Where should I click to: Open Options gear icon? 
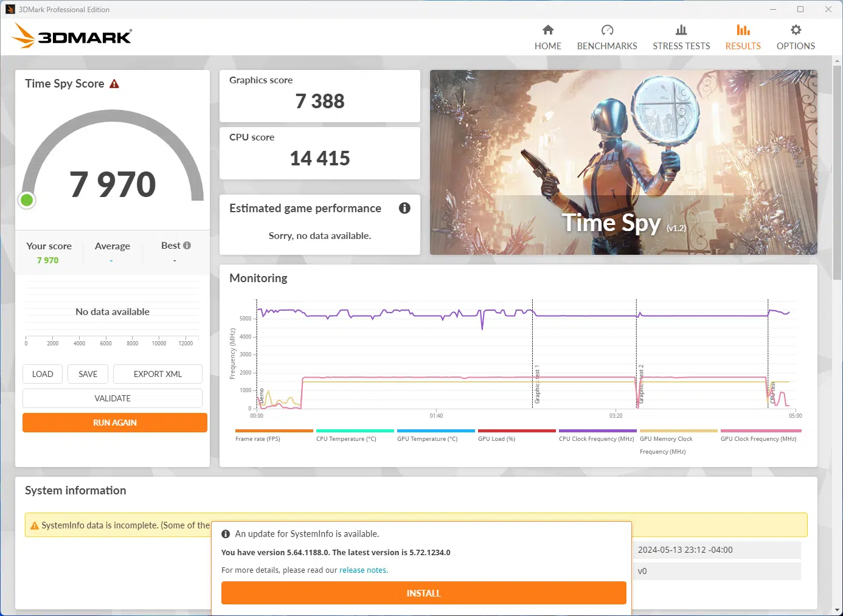pos(795,30)
